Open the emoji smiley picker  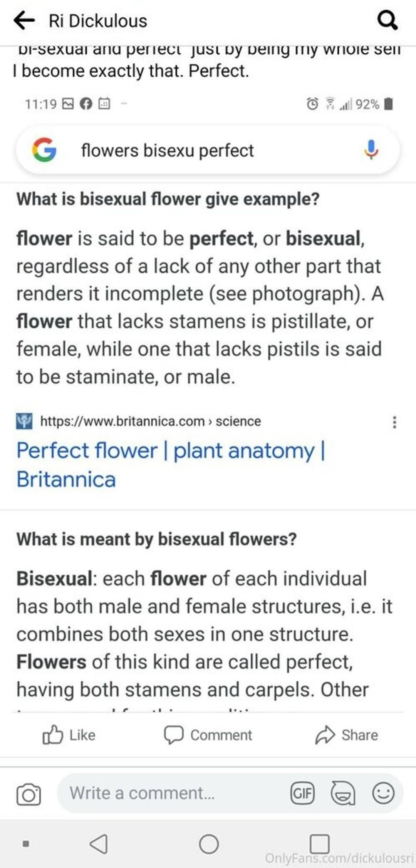point(383,793)
